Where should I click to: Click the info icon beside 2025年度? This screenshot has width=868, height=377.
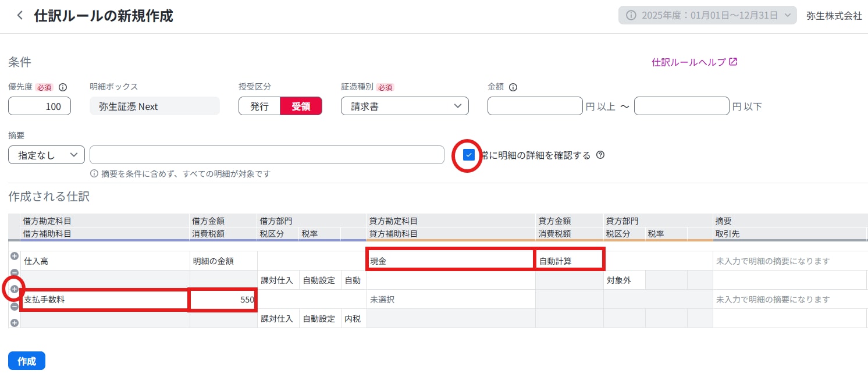point(631,16)
